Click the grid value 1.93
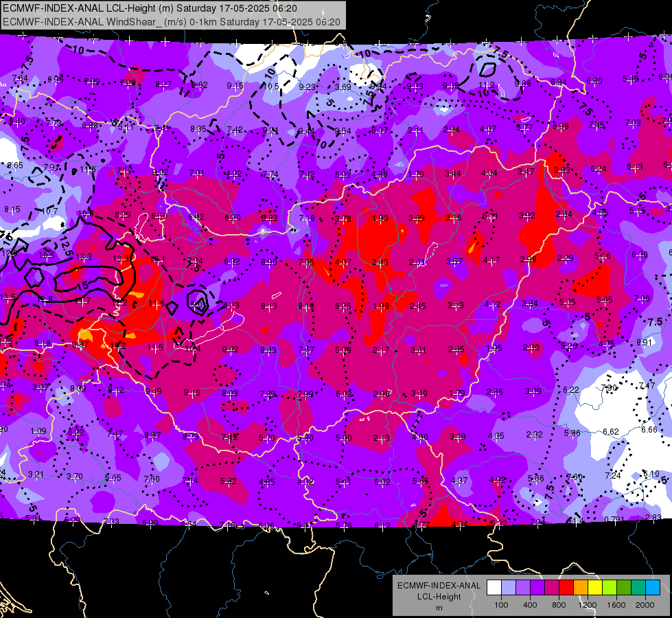This screenshot has width=672, height=618. 380,218
